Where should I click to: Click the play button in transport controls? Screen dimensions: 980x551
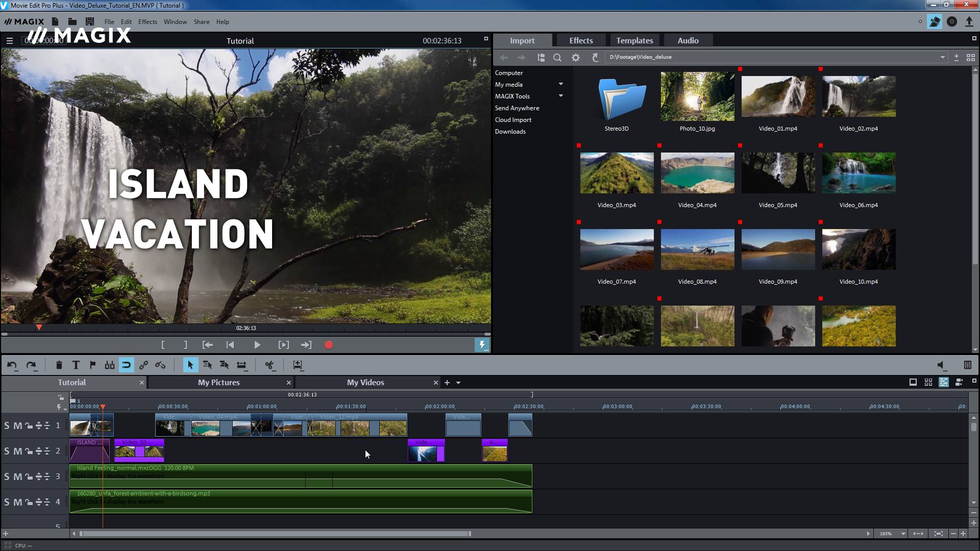point(257,344)
